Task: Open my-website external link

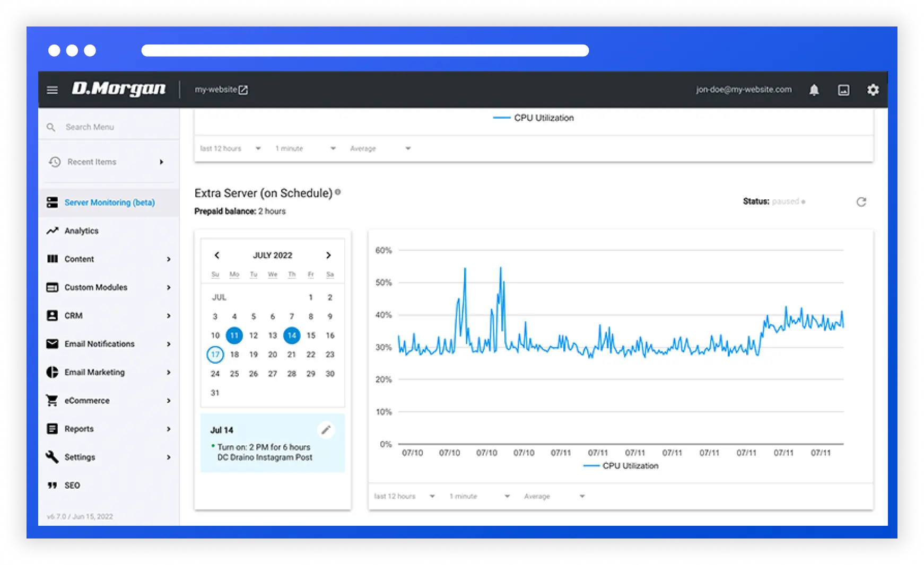Action: (x=221, y=90)
